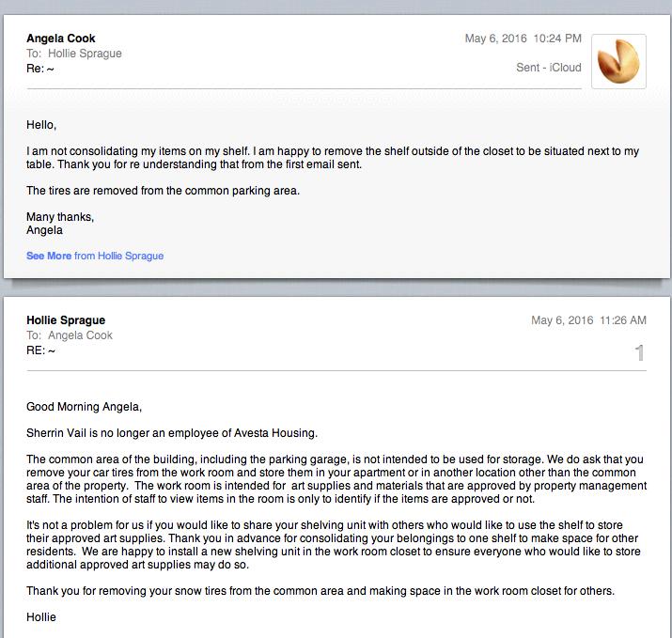Click the 'I am not consolidating' paragraph
Screen dimensions: 672x638
333,158
